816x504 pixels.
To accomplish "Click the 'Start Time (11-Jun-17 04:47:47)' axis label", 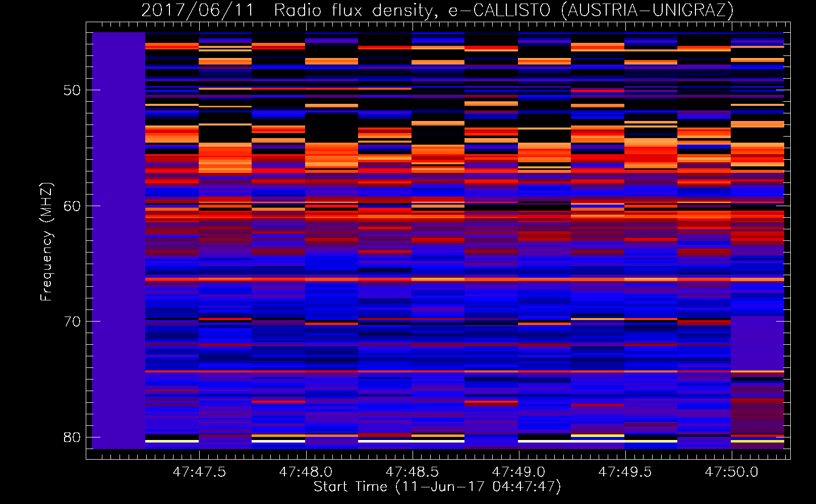I will pyautogui.click(x=437, y=487).
